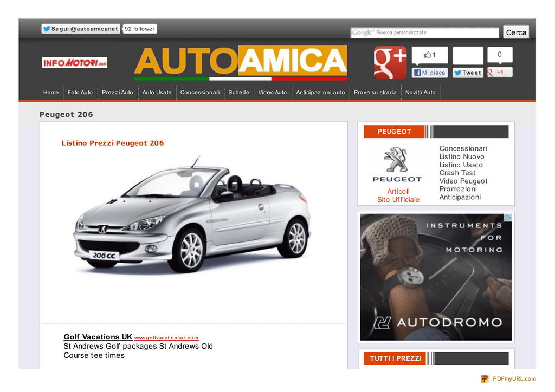Open the Video Peugeot link
Image resolution: width=555 pixels, height=392 pixels.
[463, 181]
